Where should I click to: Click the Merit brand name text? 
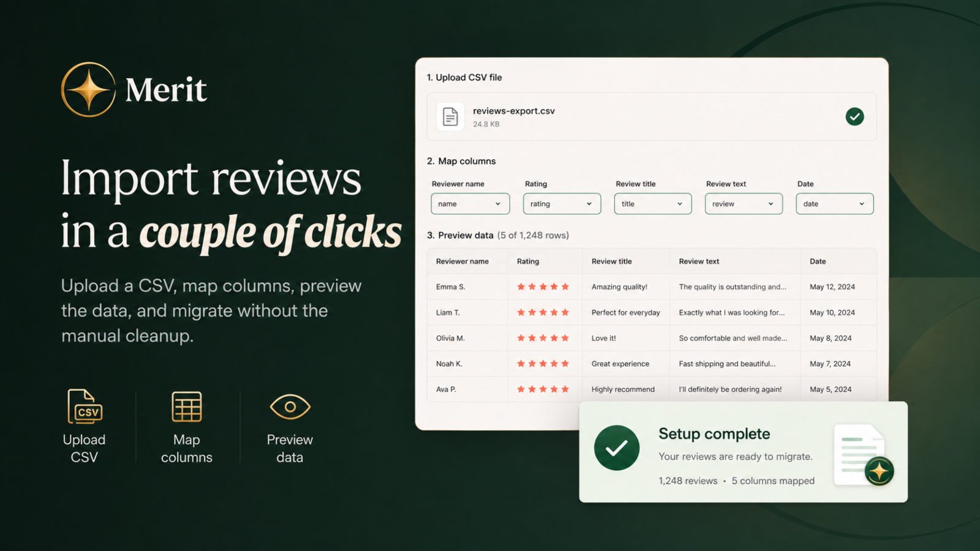166,90
